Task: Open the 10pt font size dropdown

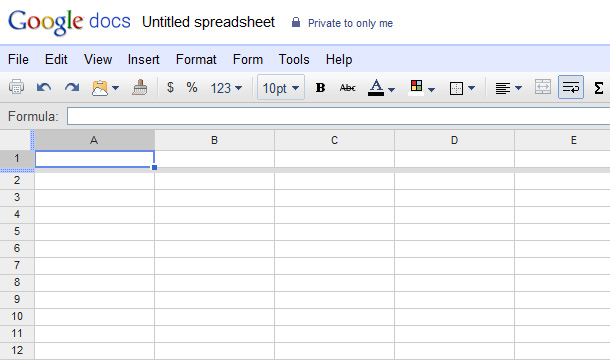Action: (281, 88)
